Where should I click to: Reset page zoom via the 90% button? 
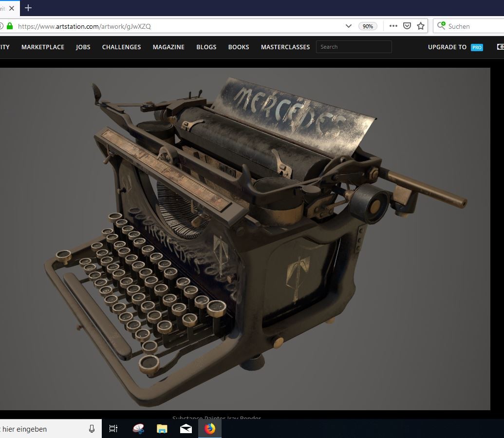point(368,26)
